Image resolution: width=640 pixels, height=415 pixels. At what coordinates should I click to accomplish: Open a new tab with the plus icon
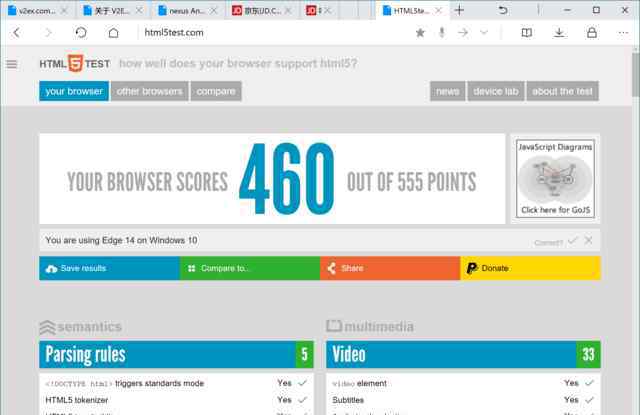[x=459, y=10]
